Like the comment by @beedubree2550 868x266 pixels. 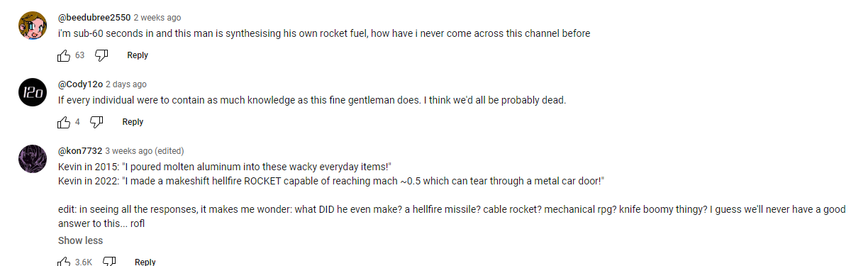pyautogui.click(x=64, y=55)
